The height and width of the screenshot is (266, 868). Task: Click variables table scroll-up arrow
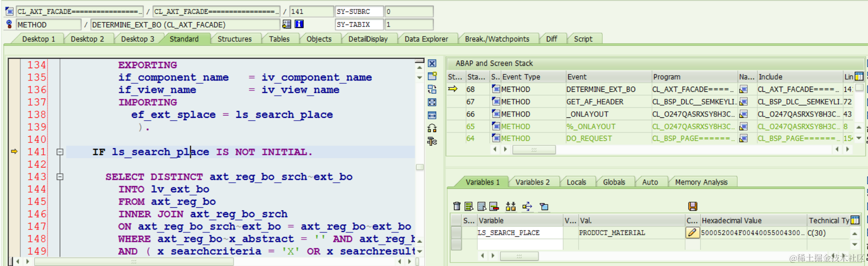855,233
